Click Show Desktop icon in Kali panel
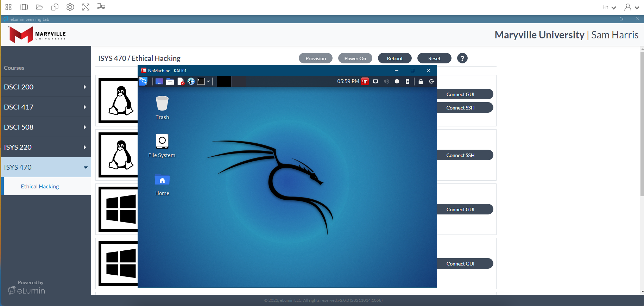The width and height of the screenshot is (644, 306). tap(159, 81)
